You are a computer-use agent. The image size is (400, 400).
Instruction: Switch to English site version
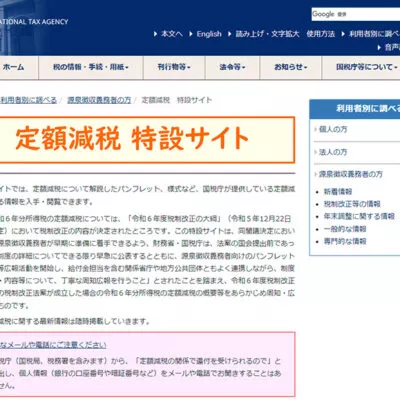click(x=209, y=34)
